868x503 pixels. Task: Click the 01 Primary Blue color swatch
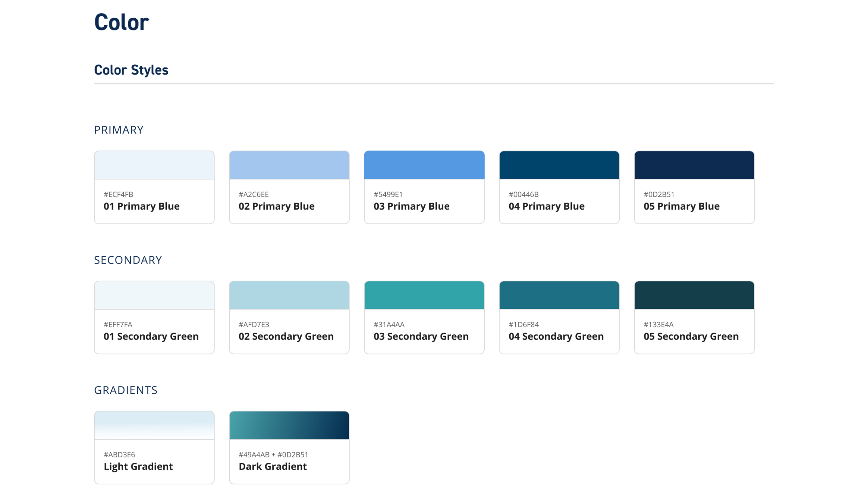click(154, 165)
